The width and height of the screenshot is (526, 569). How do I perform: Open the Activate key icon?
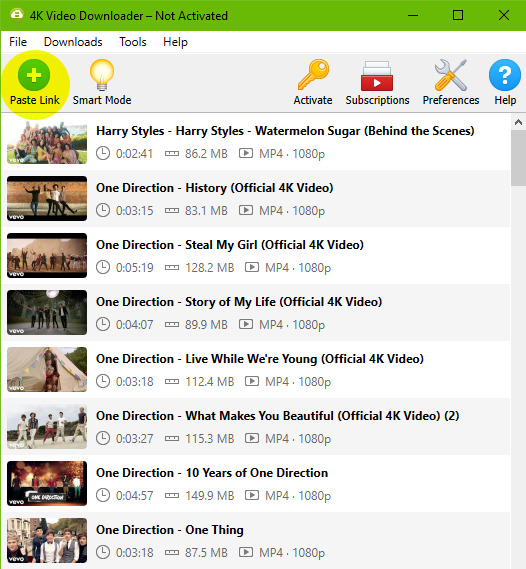(x=313, y=83)
